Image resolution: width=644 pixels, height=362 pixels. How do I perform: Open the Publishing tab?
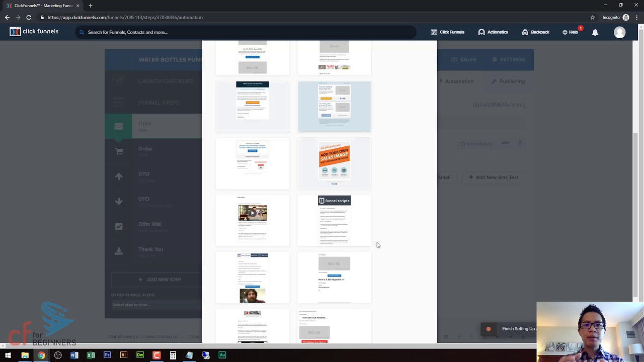coord(508,81)
